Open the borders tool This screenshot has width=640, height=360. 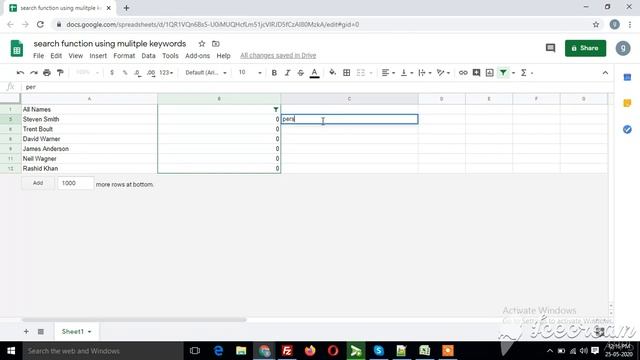[347, 73]
